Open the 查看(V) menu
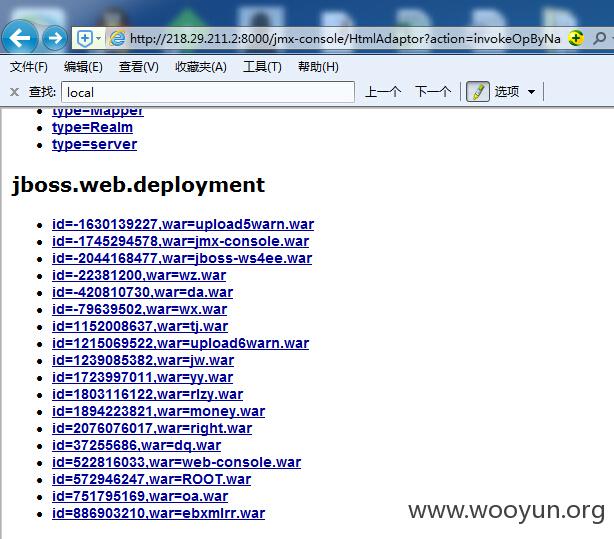 click(139, 67)
